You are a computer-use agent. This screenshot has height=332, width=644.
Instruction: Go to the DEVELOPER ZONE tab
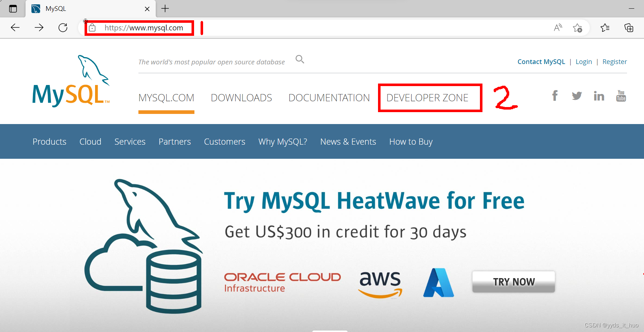click(428, 98)
